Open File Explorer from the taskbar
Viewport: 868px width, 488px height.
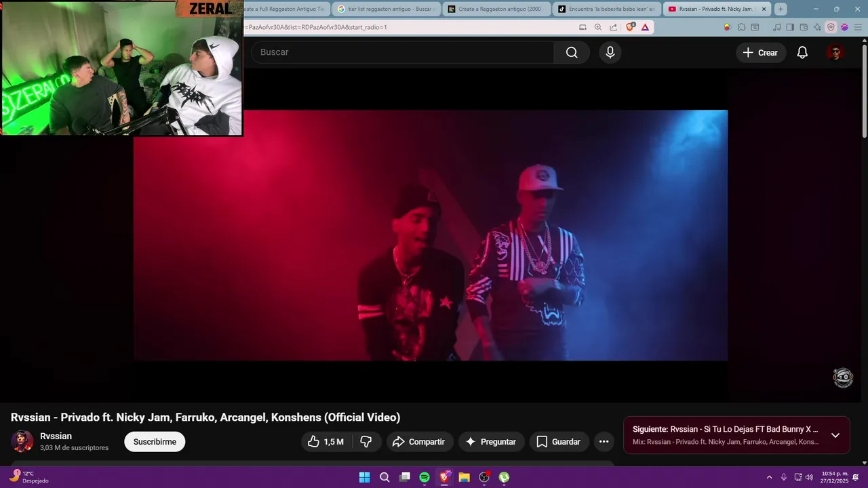(464, 477)
